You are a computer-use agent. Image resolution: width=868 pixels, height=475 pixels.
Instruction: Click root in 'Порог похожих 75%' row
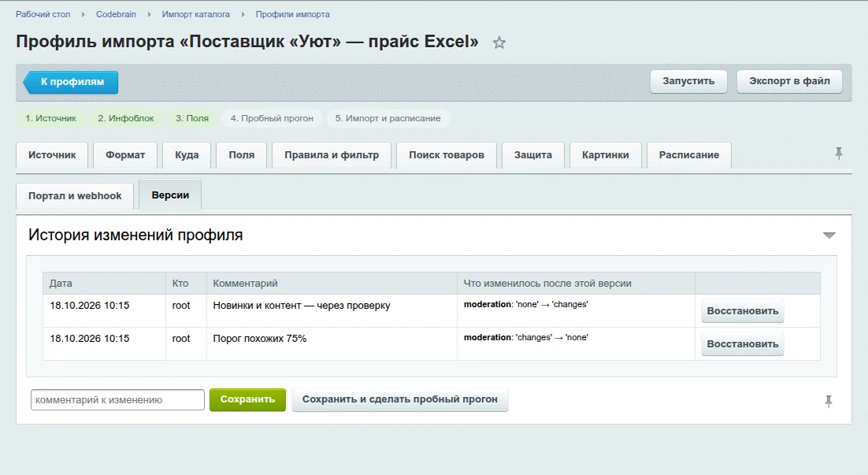pyautogui.click(x=181, y=339)
